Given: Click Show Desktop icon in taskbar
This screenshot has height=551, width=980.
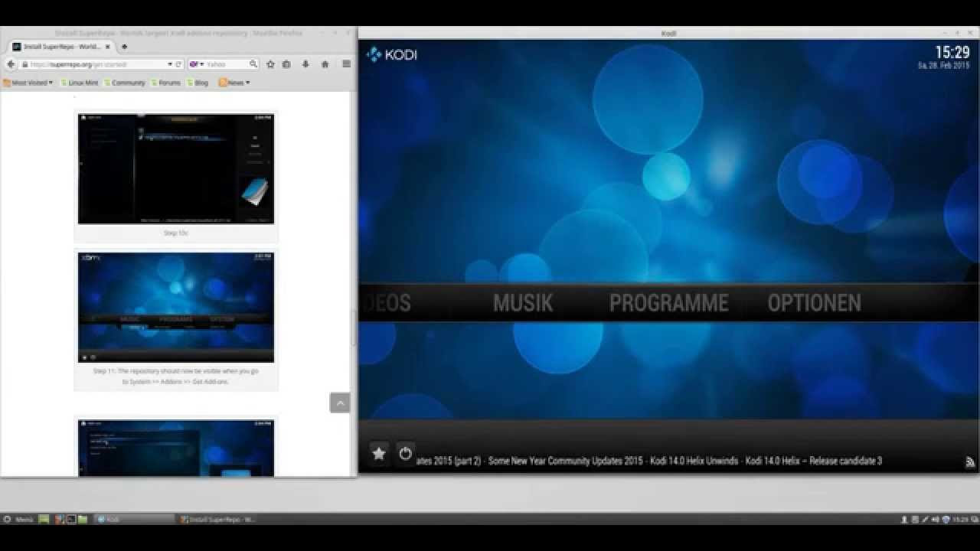Looking at the screenshot, I should point(44,519).
